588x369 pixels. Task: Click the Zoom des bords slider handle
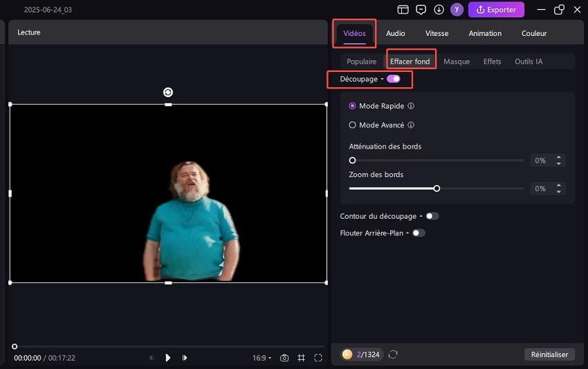point(437,188)
